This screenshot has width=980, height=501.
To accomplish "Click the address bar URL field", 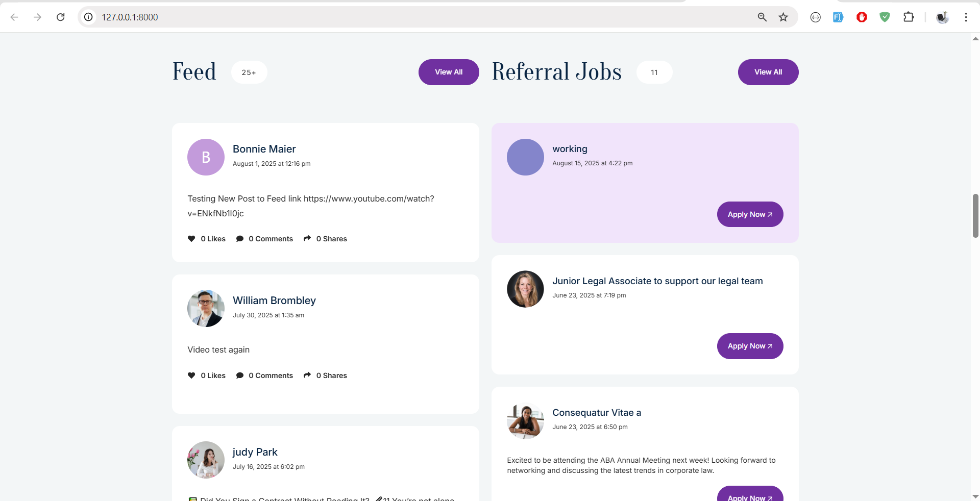I will pyautogui.click(x=408, y=17).
